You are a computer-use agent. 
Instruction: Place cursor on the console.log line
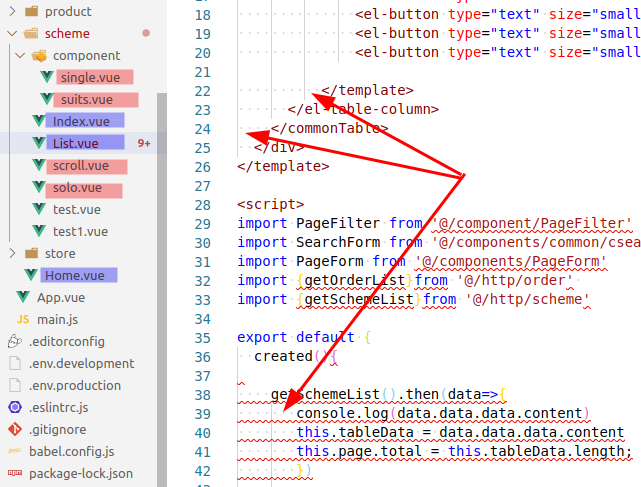coord(440,413)
